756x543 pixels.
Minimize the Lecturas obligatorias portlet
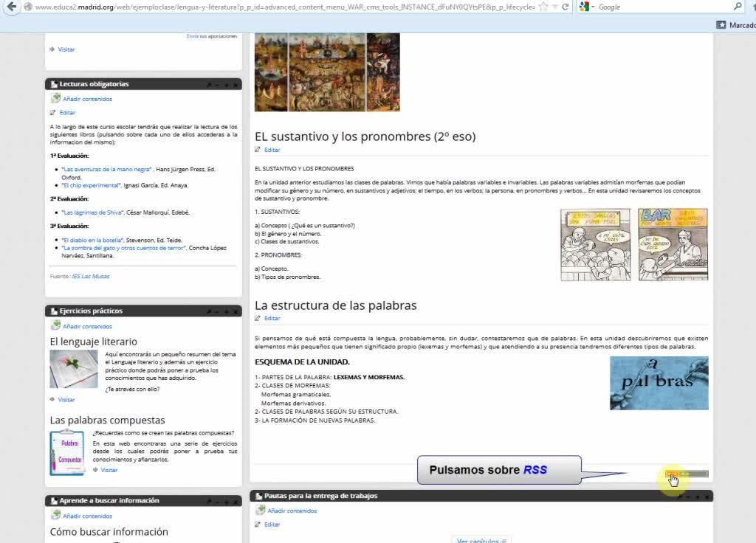click(218, 85)
